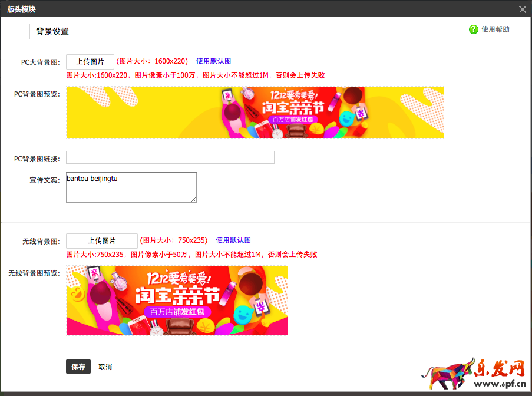Screen dimensions: 532x396
Task: Click inside the 宣传文案 text area
Action: (131, 187)
